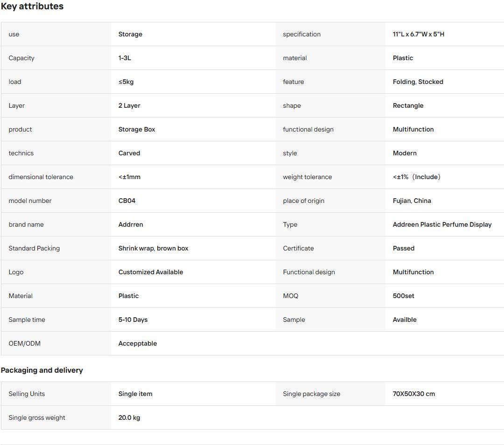Click the MOQ value '500set'
Screen dimensions: 504x445
point(403,296)
